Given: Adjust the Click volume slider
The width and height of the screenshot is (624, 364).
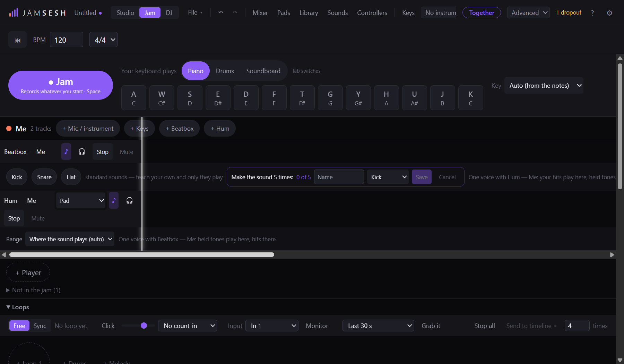Looking at the screenshot, I should [x=138, y=326].
